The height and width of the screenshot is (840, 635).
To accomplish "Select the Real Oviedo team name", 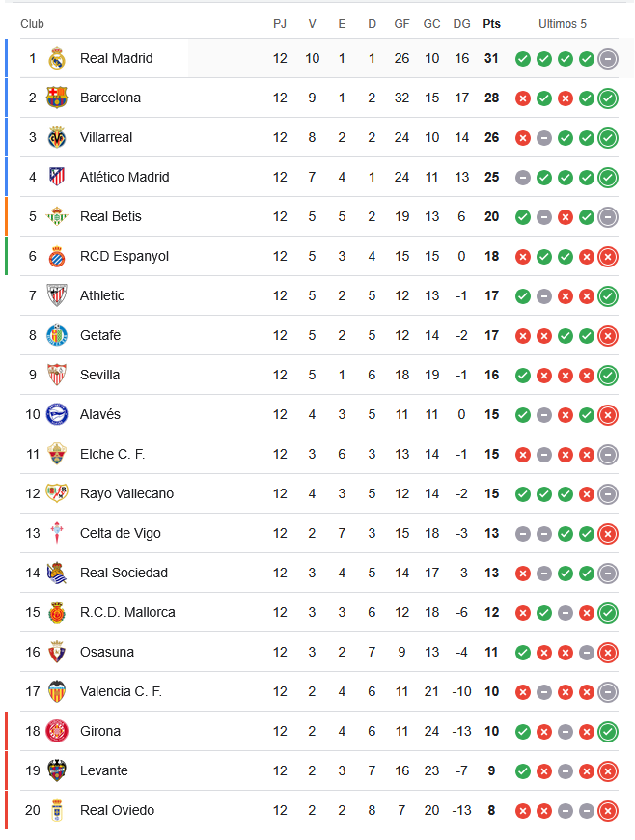I will pyautogui.click(x=117, y=810).
